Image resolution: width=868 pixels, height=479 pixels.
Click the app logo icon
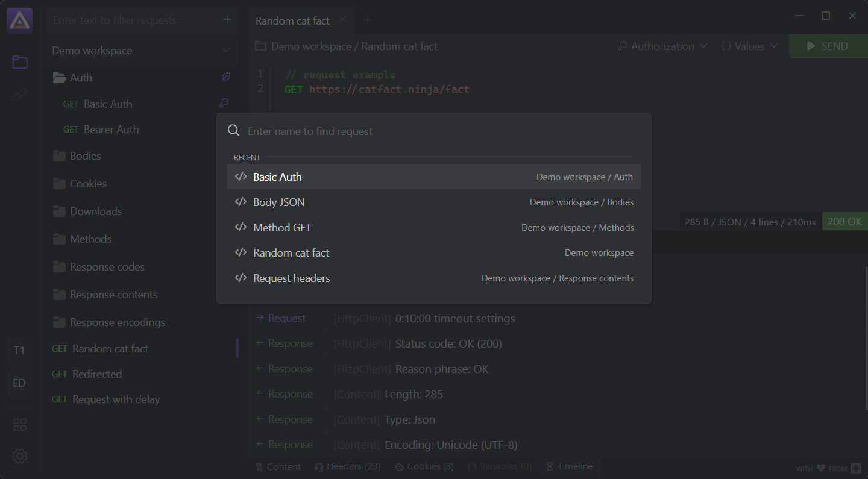(19, 21)
